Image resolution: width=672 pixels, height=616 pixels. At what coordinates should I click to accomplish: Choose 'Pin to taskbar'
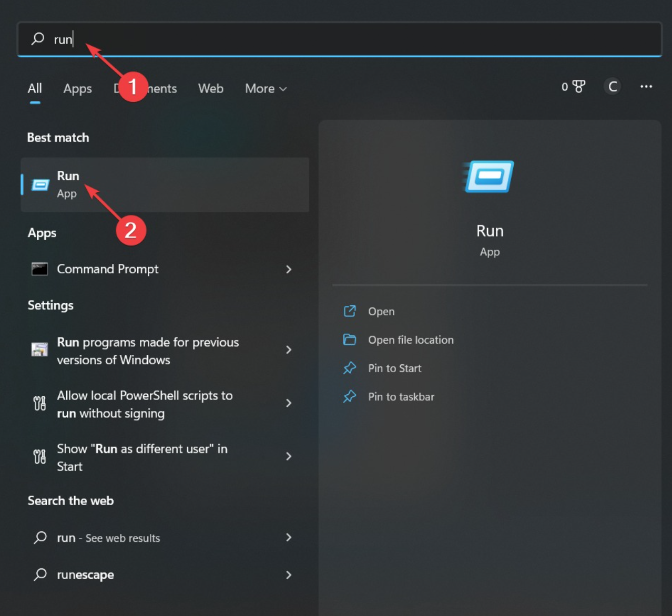pos(401,396)
